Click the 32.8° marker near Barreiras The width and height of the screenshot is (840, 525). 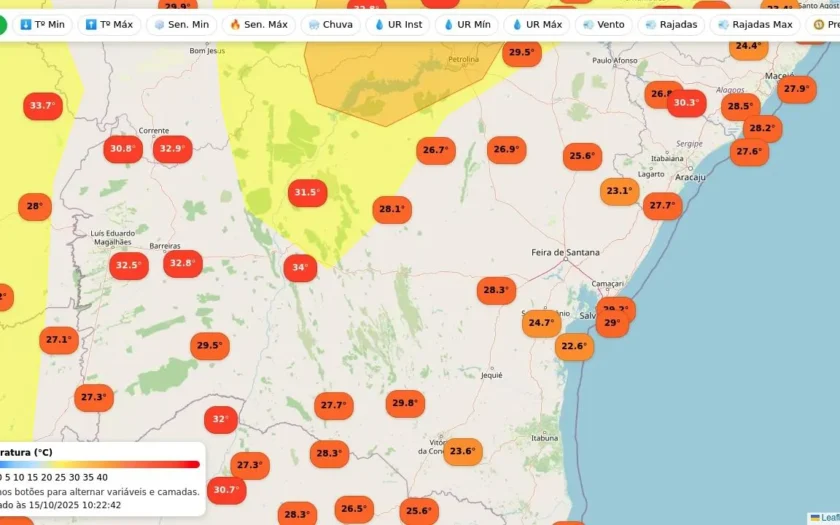(183, 263)
